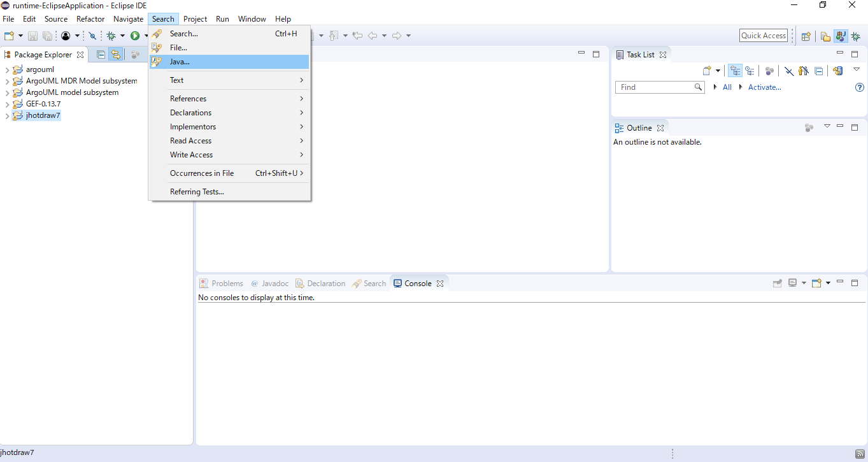Click the Next Annotation toolbar icon
The height and width of the screenshot is (462, 868).
[333, 36]
